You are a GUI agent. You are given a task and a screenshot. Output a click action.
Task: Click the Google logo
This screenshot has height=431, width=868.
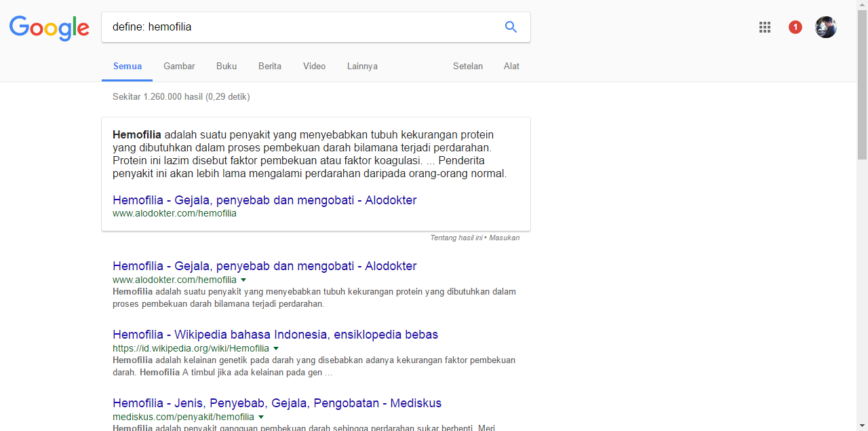pos(49,28)
